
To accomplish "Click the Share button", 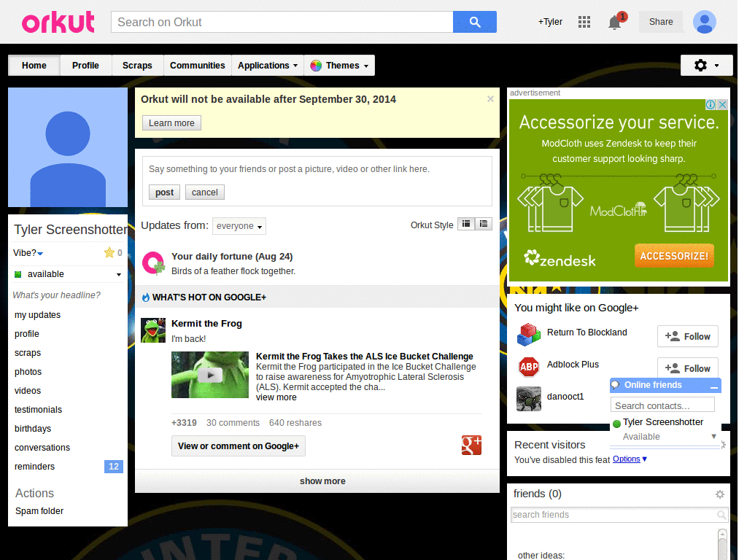I will [661, 22].
